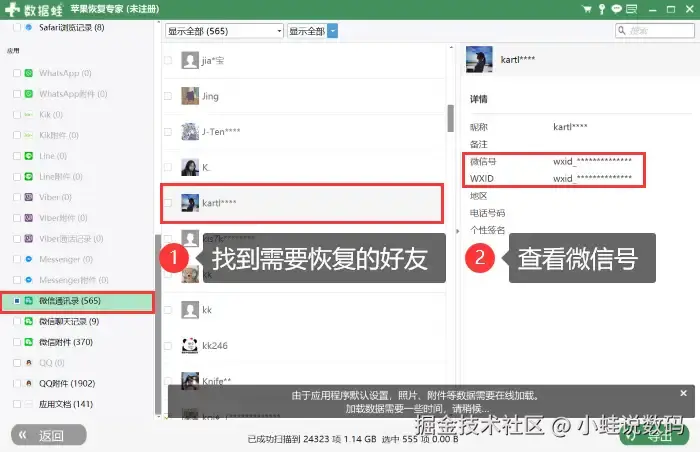Click the green 导出 export button
700x452 pixels.
point(654,435)
